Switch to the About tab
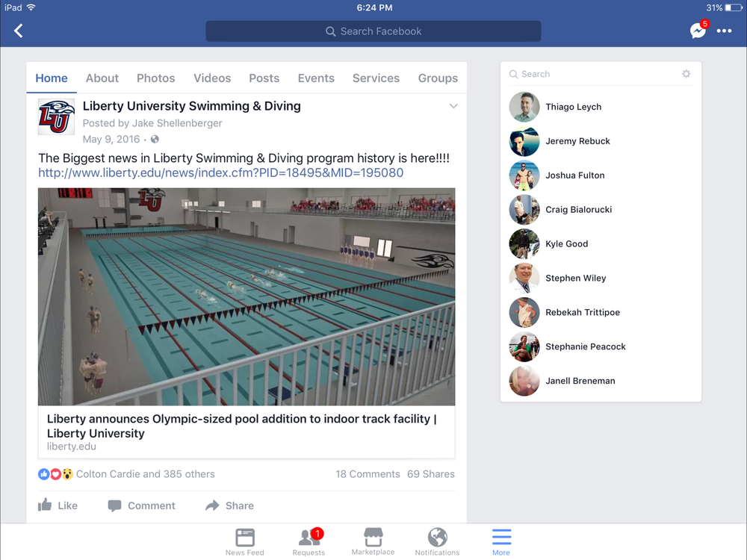 coord(102,78)
